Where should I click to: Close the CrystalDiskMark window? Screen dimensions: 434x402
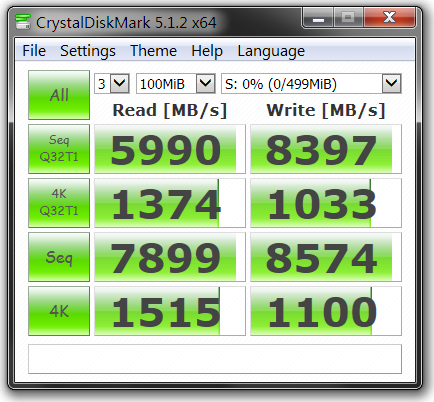click(389, 18)
